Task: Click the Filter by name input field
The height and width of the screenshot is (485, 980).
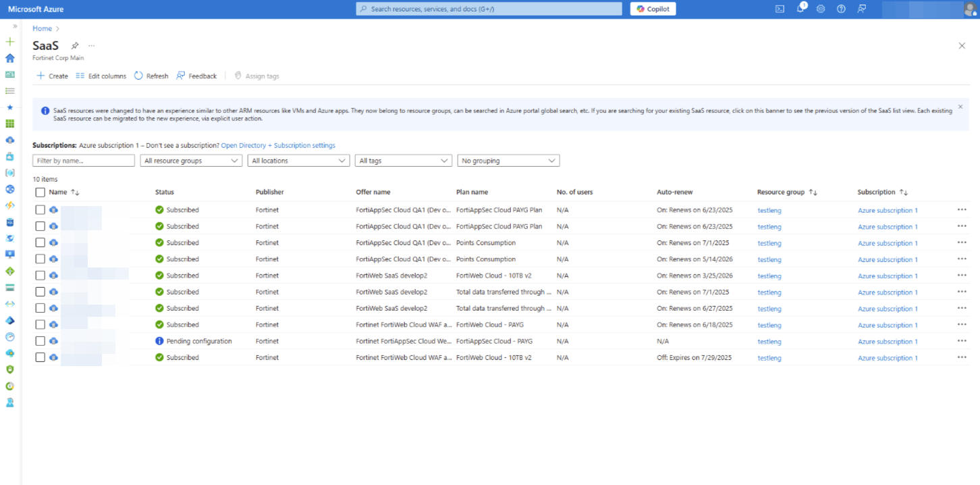Action: coord(84,161)
